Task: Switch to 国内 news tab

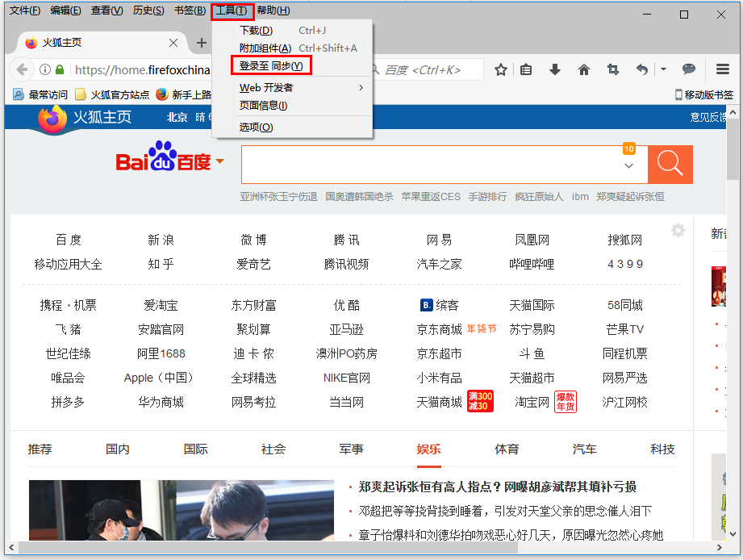Action: pyautogui.click(x=118, y=449)
